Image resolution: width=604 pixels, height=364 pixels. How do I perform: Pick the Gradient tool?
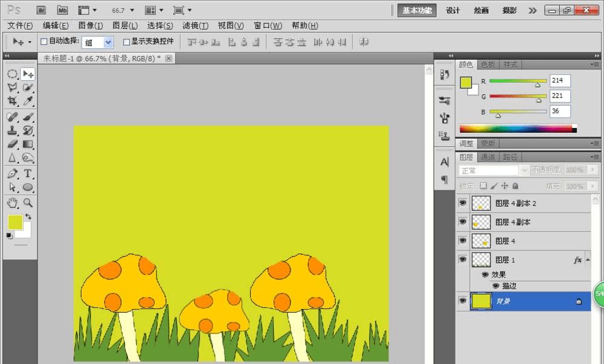tap(28, 144)
